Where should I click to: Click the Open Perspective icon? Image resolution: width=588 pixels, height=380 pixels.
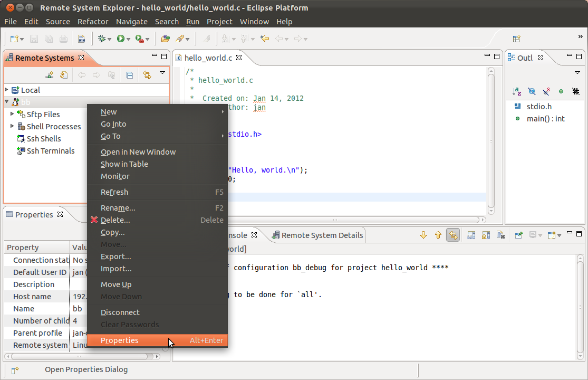click(516, 39)
